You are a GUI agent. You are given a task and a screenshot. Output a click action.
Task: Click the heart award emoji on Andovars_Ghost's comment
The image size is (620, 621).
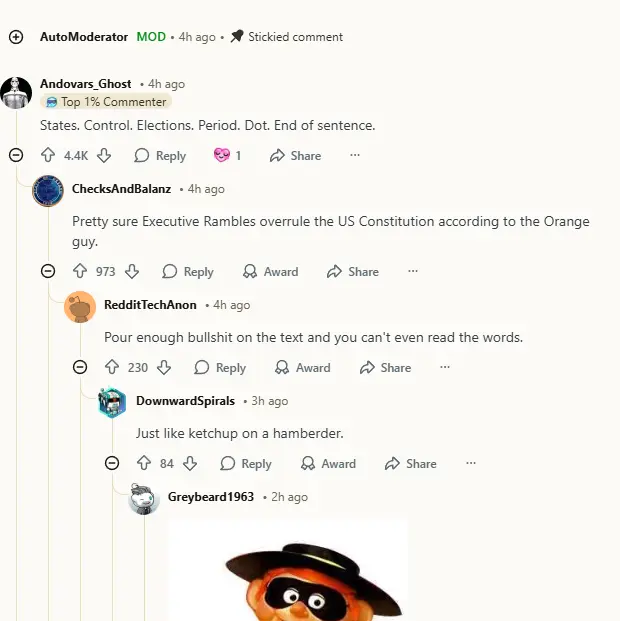(x=221, y=155)
